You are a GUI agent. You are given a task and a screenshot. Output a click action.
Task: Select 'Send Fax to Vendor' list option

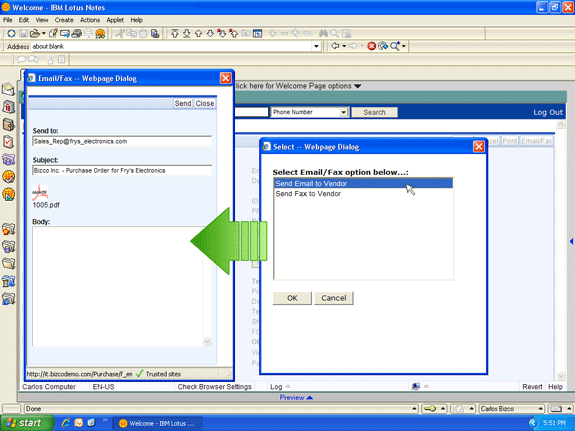pyautogui.click(x=363, y=194)
